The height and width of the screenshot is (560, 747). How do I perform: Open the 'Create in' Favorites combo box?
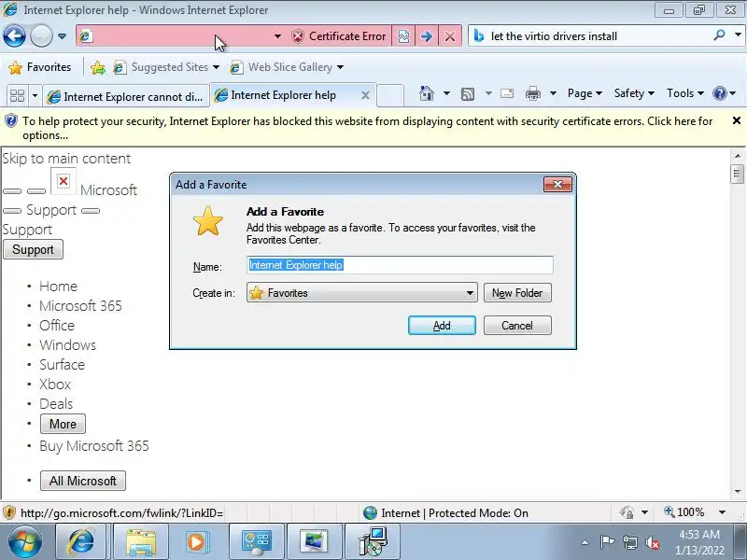[x=362, y=293]
